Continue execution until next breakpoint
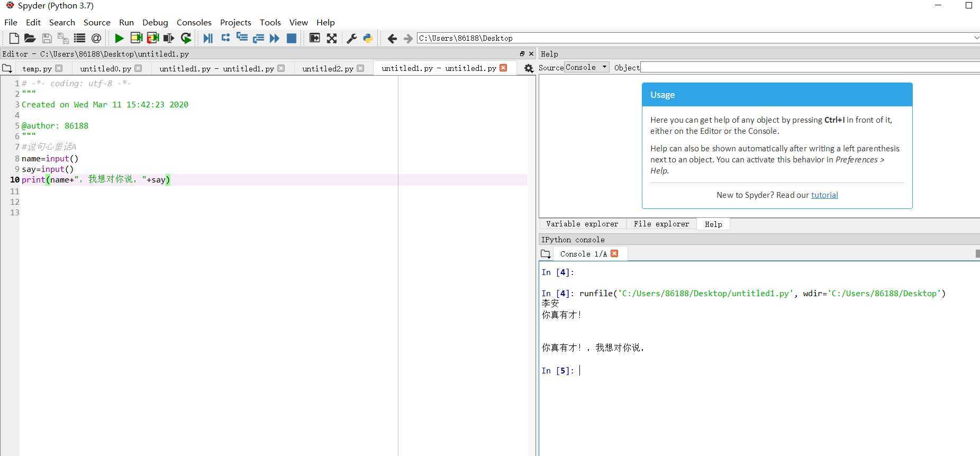 point(274,38)
